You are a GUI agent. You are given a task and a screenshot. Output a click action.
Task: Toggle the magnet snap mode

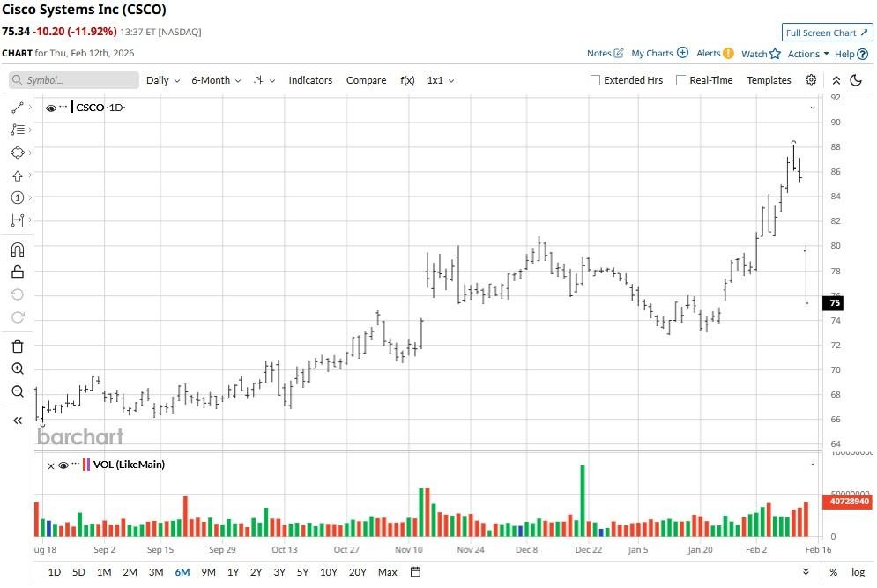(x=18, y=249)
